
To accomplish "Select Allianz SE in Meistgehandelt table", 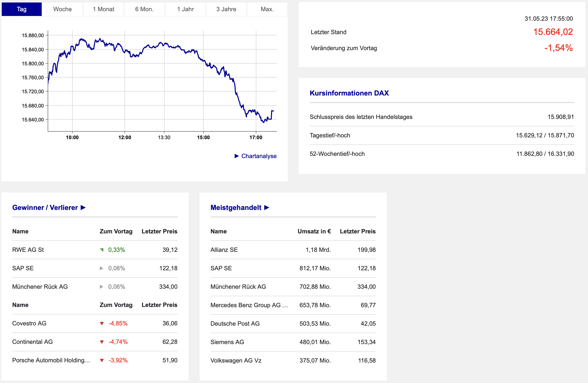I will pos(224,250).
